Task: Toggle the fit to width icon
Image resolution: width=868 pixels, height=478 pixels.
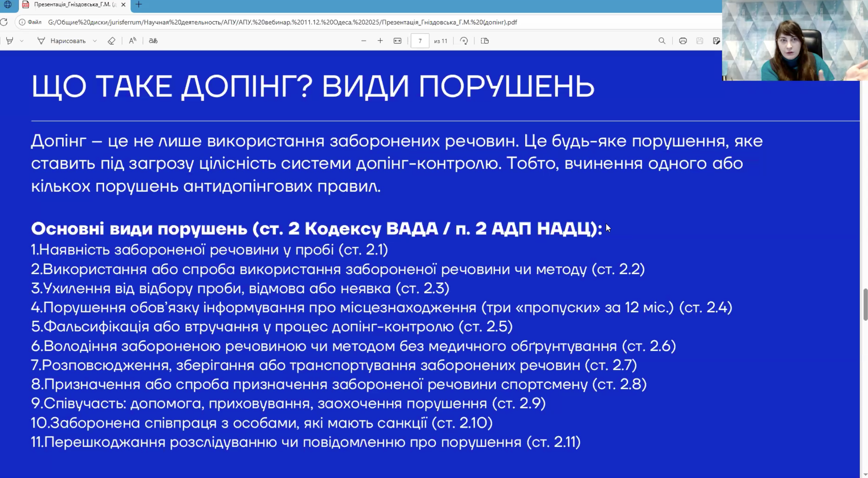Action: (x=397, y=41)
